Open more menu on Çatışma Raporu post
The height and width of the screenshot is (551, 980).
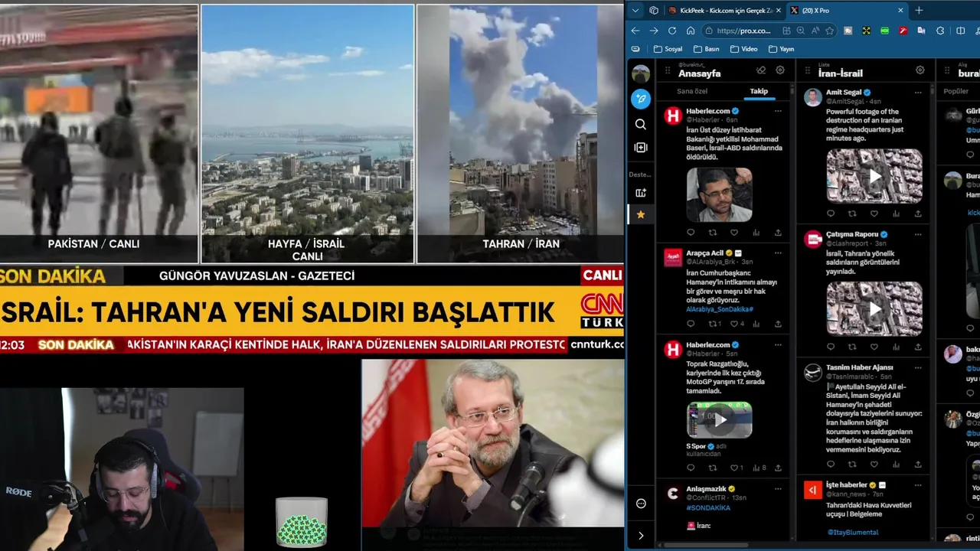pos(918,234)
